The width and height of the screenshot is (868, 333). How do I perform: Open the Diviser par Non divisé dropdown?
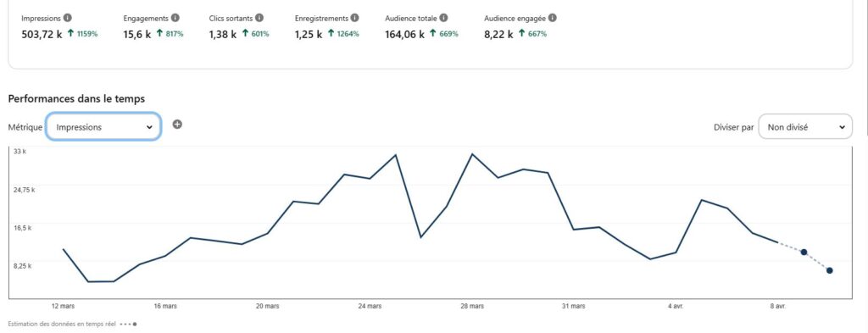pyautogui.click(x=805, y=126)
